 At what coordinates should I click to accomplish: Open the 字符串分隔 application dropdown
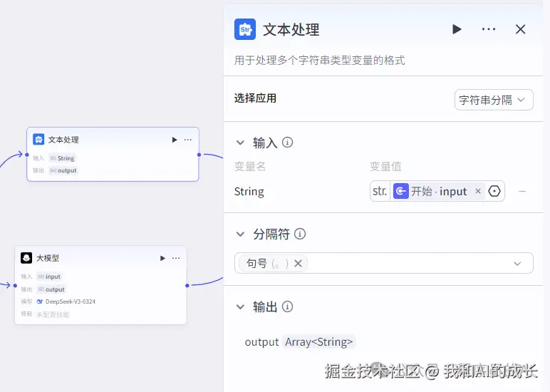tap(494, 100)
